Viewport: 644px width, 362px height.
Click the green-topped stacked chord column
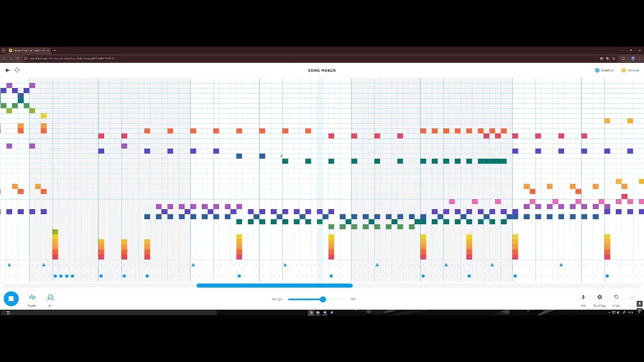pos(55,244)
